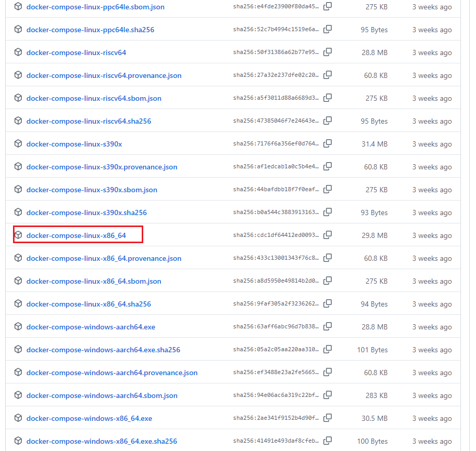476x451 pixels.
Task: Download docker-compose-linux-riscv64.sha256
Action: 89,121
